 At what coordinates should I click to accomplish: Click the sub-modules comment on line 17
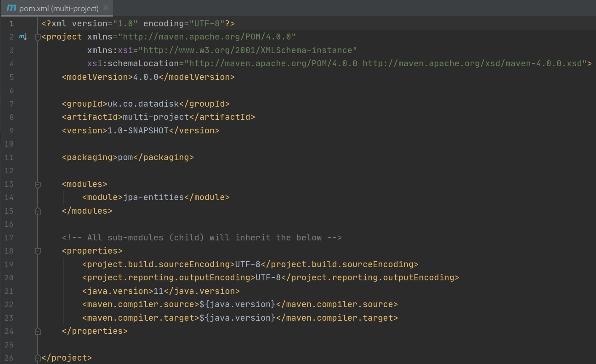tap(202, 238)
